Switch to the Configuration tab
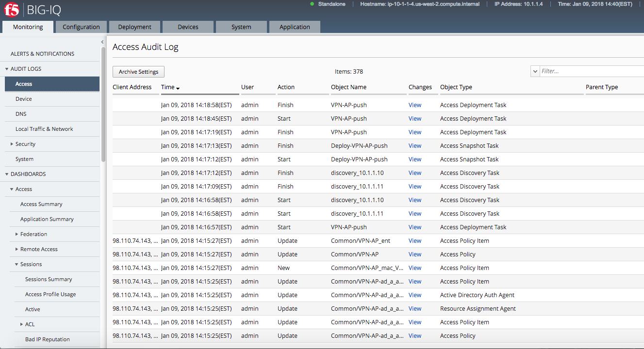The image size is (644, 349). (x=81, y=27)
